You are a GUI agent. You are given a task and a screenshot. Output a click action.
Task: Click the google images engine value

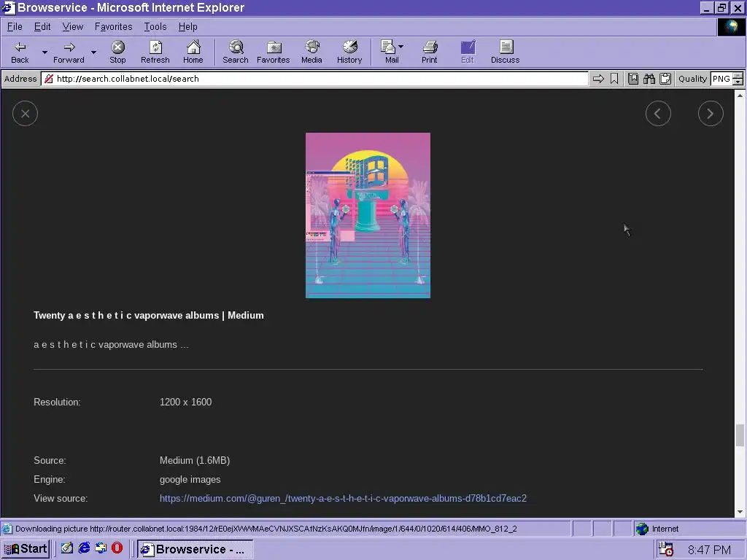190,480
